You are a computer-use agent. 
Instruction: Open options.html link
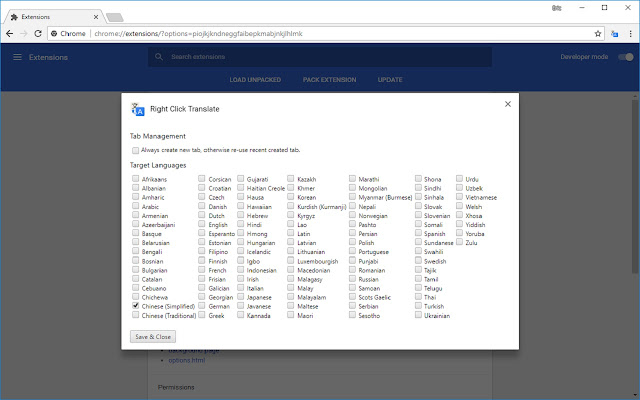coord(187,360)
